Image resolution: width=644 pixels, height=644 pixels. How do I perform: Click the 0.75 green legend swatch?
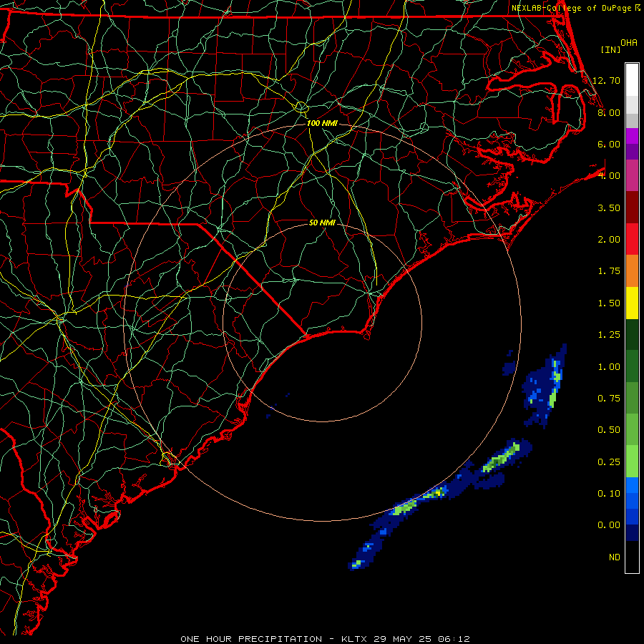pyautogui.click(x=632, y=398)
